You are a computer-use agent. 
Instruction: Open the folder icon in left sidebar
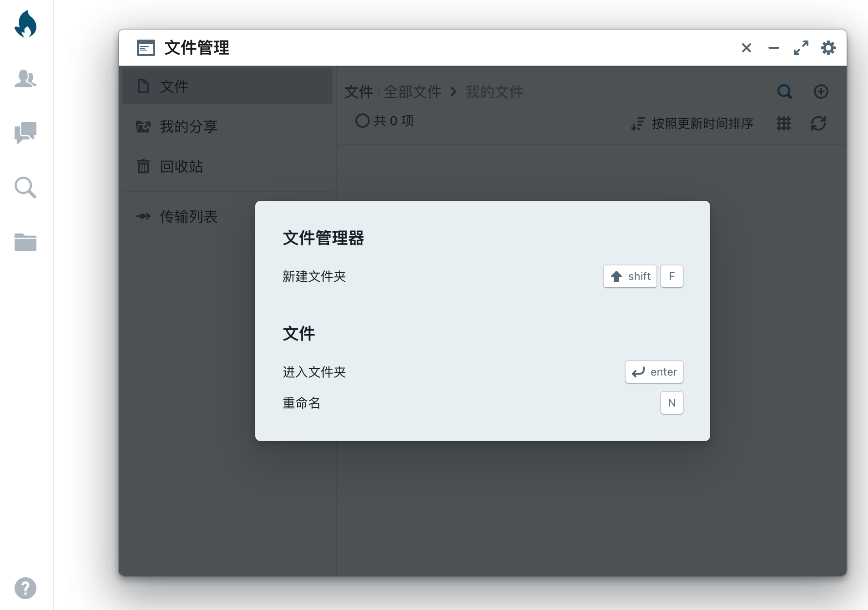pos(26,242)
